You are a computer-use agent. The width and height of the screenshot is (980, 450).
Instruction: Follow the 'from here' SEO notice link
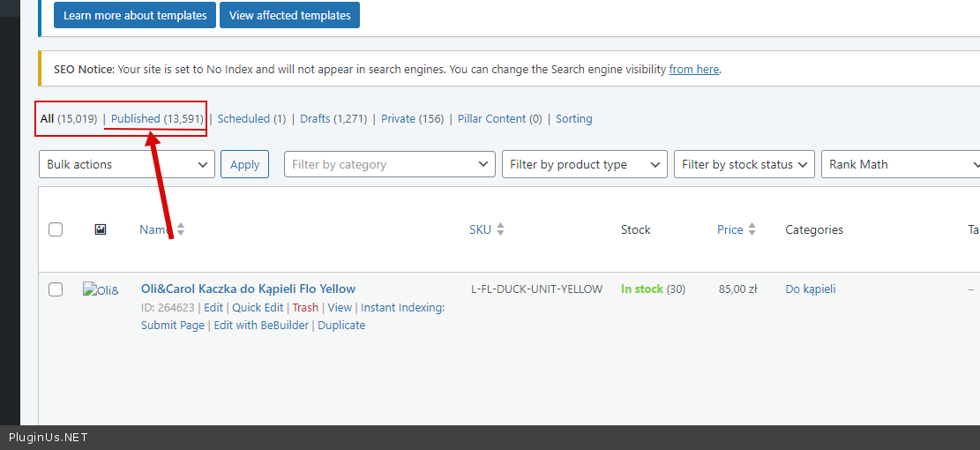693,69
